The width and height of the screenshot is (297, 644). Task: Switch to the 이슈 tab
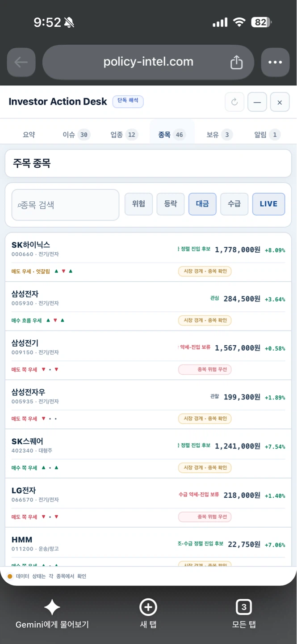click(x=76, y=135)
